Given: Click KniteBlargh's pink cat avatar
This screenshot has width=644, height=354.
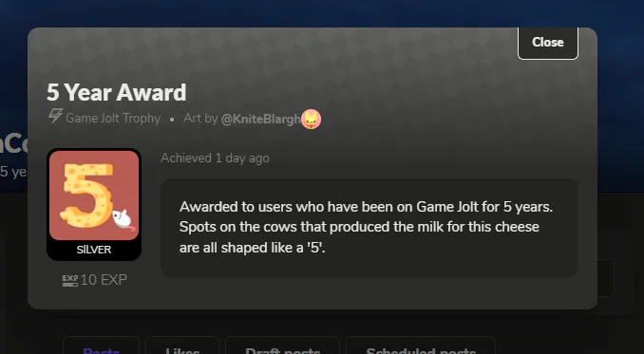Looking at the screenshot, I should point(311,119).
